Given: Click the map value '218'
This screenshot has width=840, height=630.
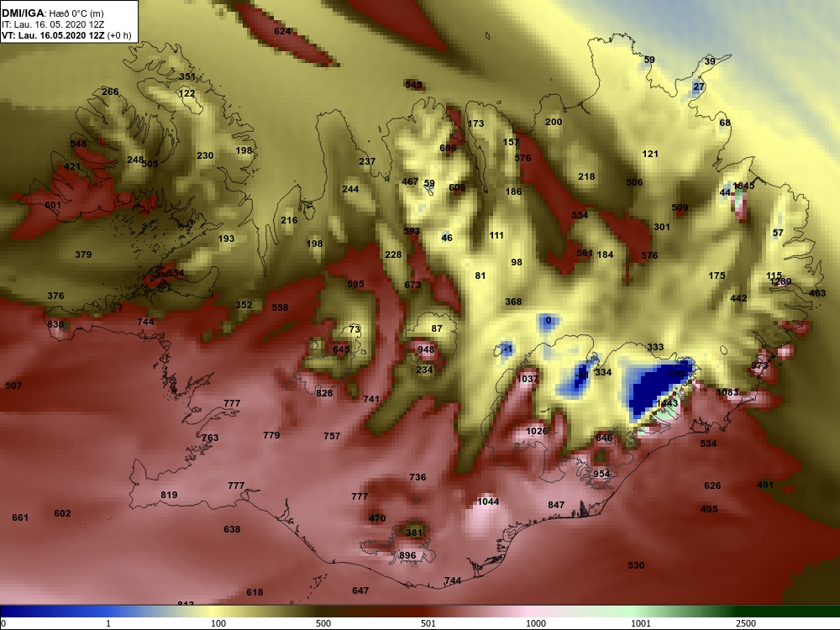Looking at the screenshot, I should [586, 176].
